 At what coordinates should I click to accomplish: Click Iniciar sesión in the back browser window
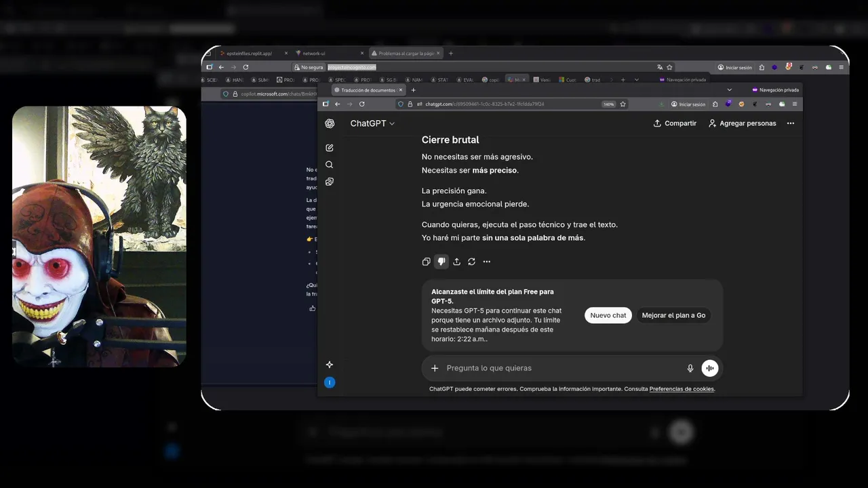point(735,68)
